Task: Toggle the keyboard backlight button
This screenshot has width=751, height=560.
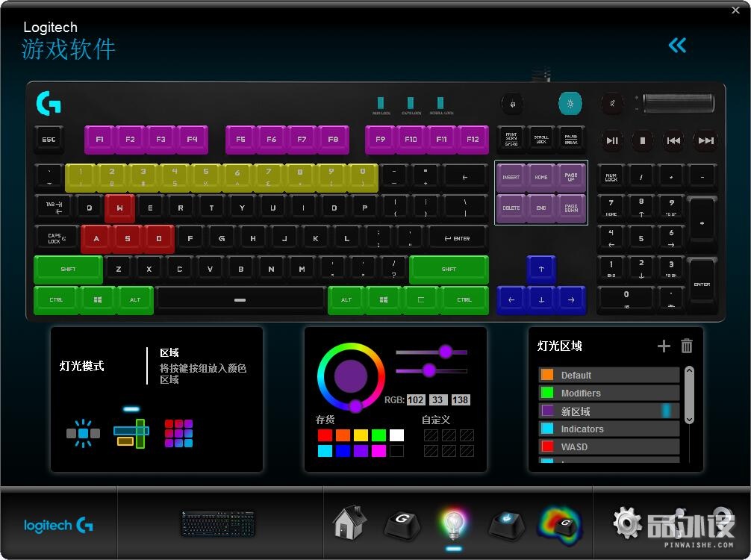Action: [570, 103]
